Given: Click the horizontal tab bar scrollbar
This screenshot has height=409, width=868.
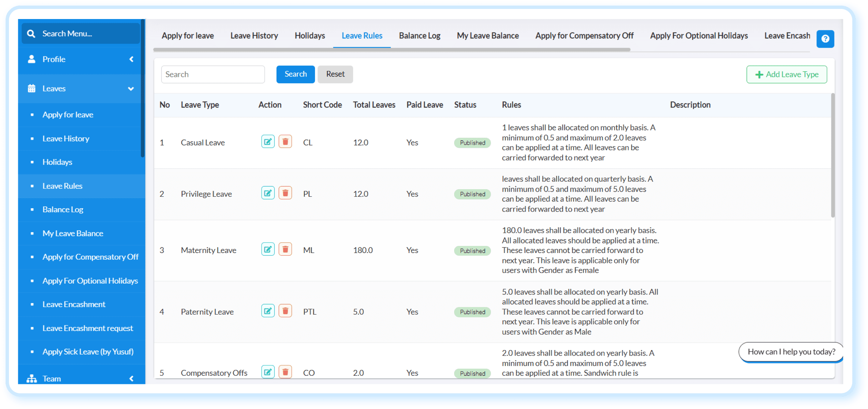Looking at the screenshot, I should [392, 49].
